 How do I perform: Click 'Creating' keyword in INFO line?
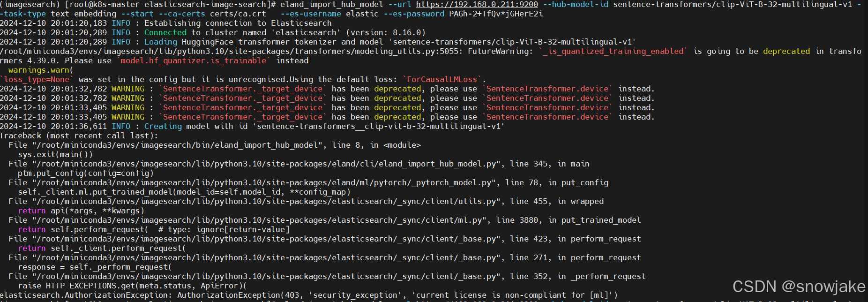coord(163,127)
